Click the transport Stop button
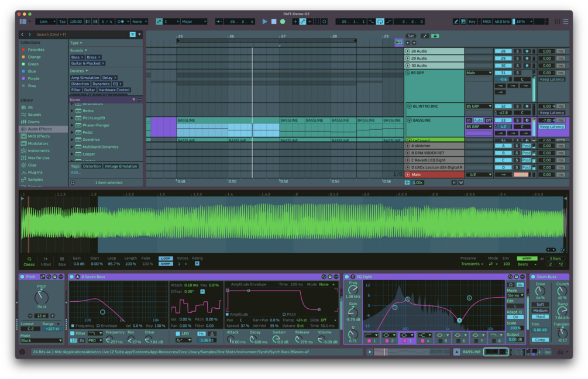Image resolution: width=588 pixels, height=379 pixels. (x=274, y=22)
